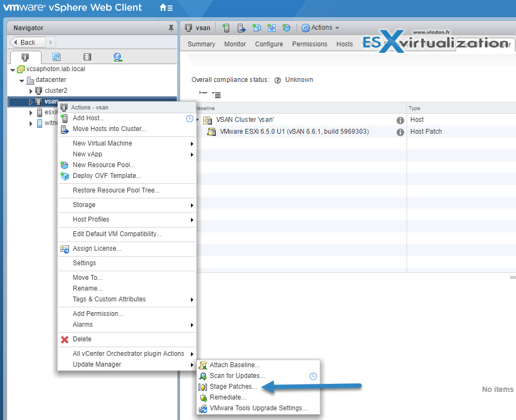Open Storage navigator tab
The image size is (516, 420).
point(87,57)
